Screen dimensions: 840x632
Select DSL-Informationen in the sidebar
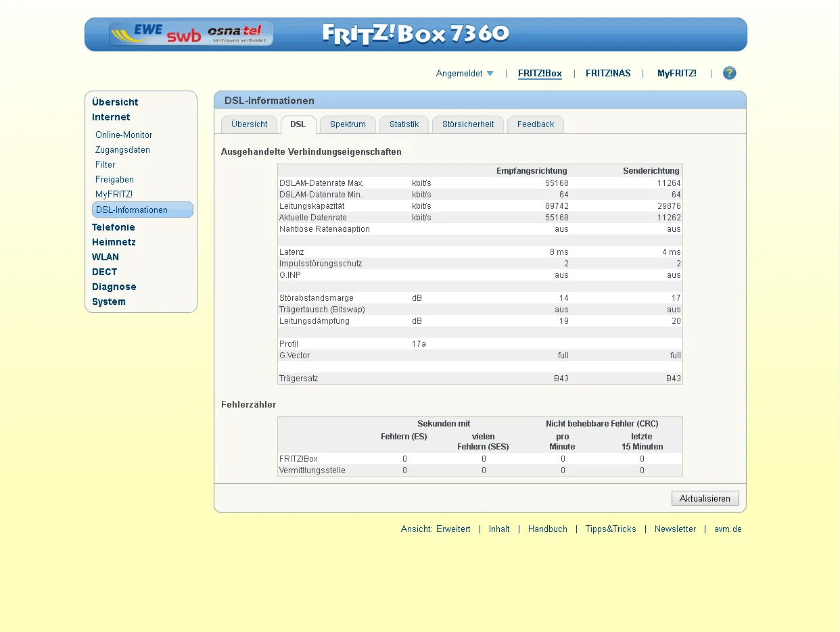click(143, 210)
